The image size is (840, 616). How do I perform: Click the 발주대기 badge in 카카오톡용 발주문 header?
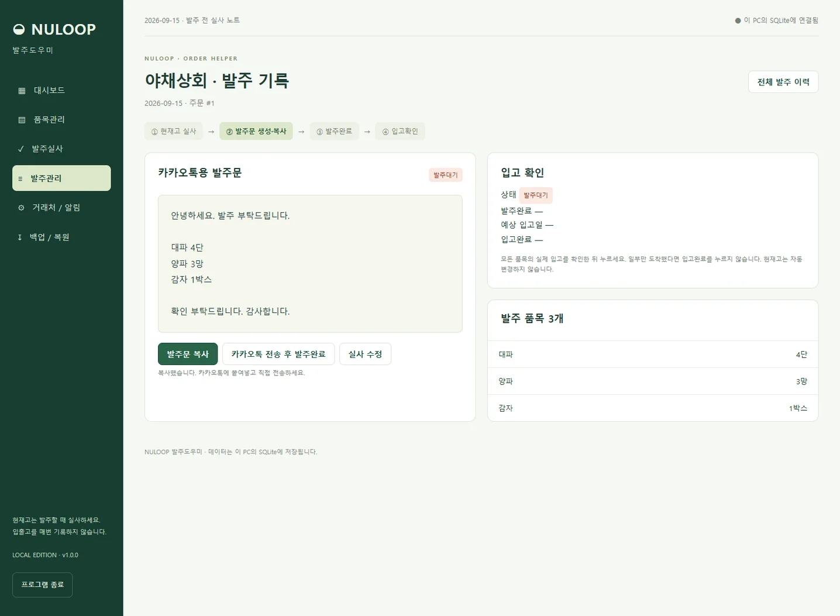(446, 175)
